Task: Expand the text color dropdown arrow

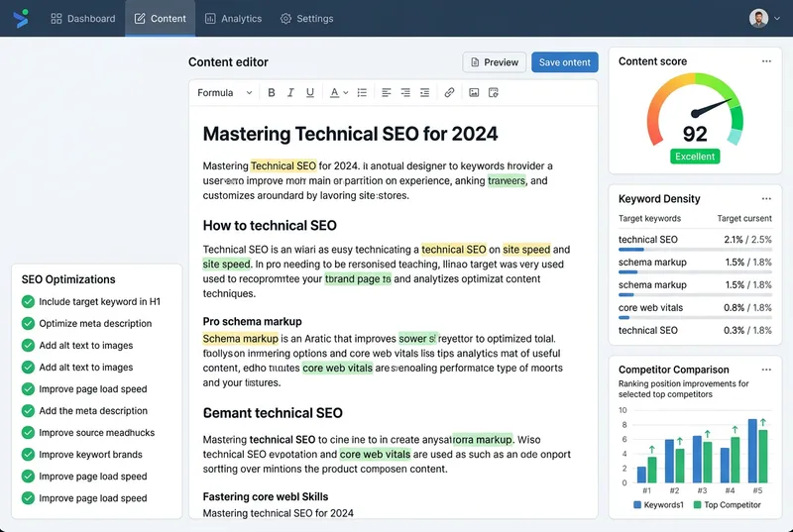Action: [x=345, y=93]
